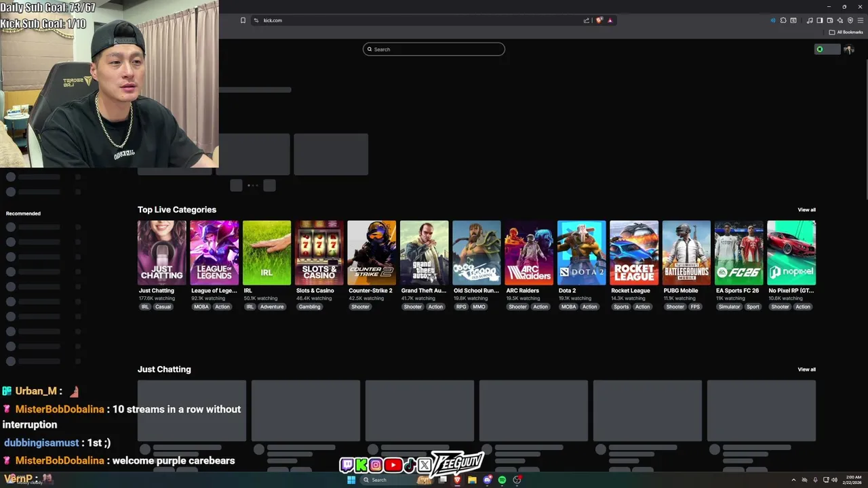
Task: Click the Casual tag under Just Chatting
Action: (x=163, y=307)
